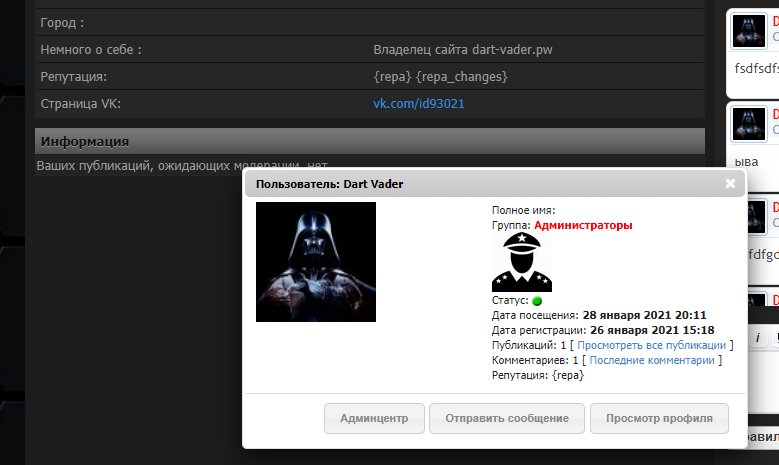Click the ыва comment text

coord(746,162)
